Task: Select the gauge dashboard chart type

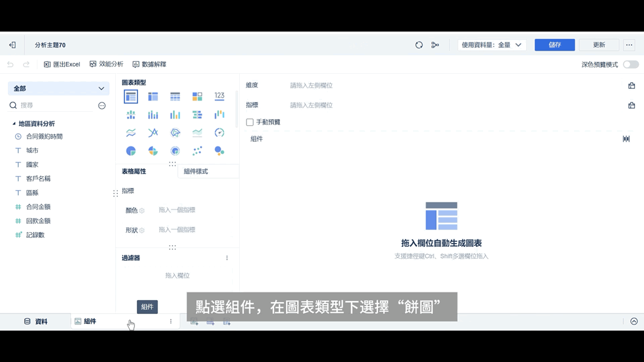Action: (219, 132)
